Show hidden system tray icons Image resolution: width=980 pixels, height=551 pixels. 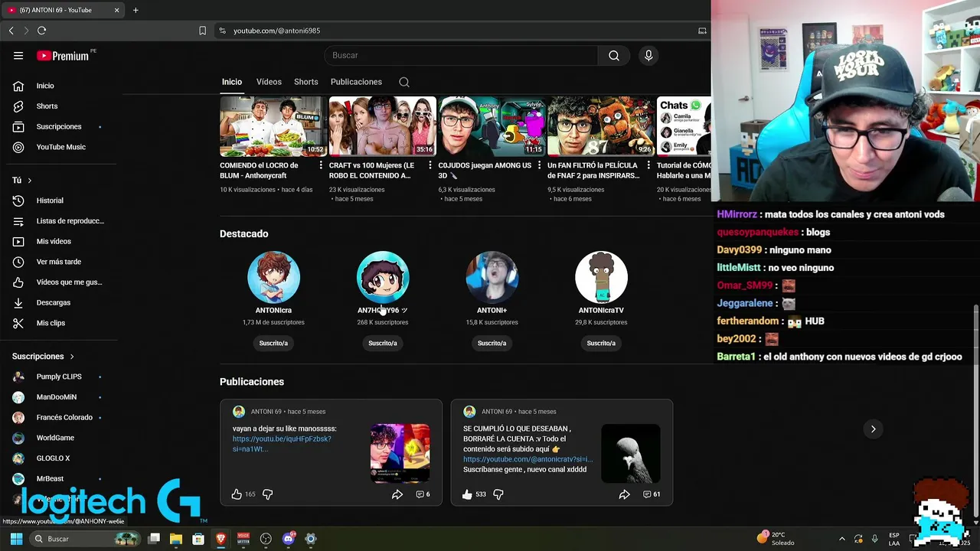pos(841,539)
